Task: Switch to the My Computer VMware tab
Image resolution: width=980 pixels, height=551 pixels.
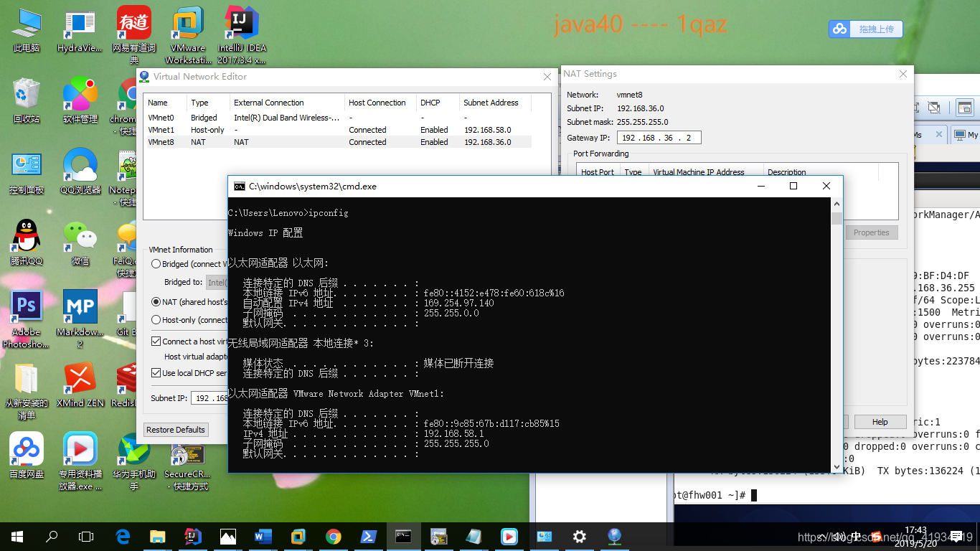Action: click(x=966, y=135)
